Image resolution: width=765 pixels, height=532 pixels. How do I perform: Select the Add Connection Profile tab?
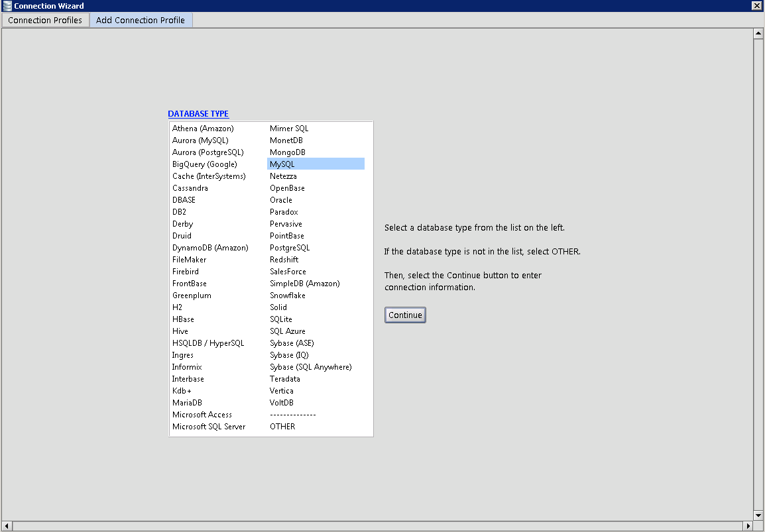(x=141, y=20)
